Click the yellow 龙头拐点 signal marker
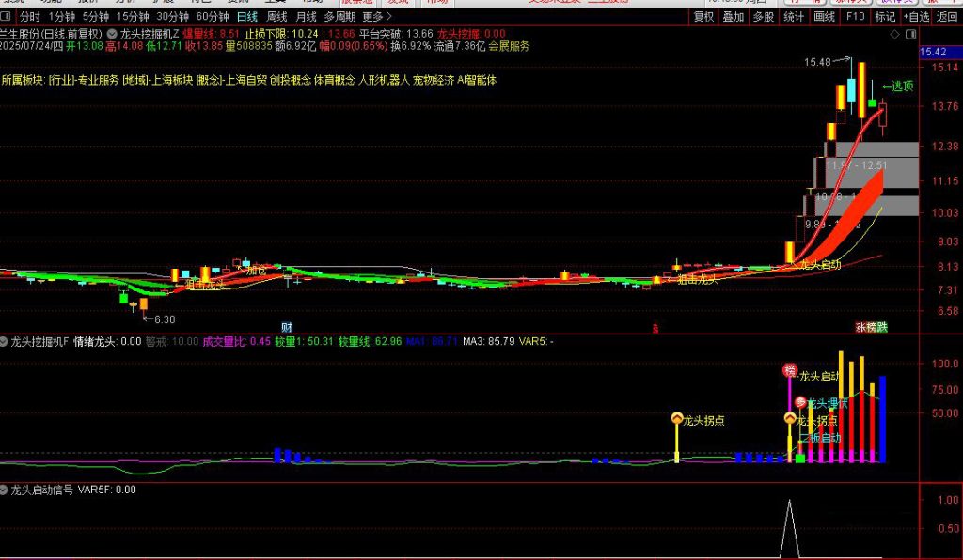This screenshot has height=560, width=963. point(676,419)
